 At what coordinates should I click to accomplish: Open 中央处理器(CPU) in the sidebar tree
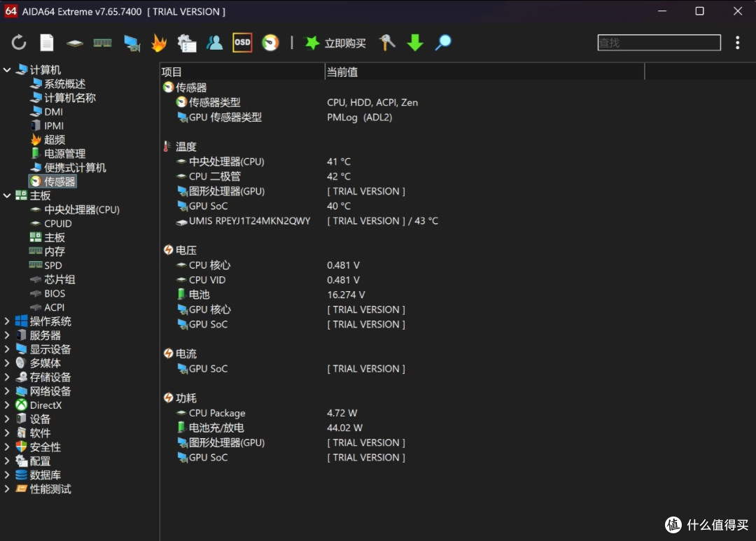pyautogui.click(x=75, y=210)
